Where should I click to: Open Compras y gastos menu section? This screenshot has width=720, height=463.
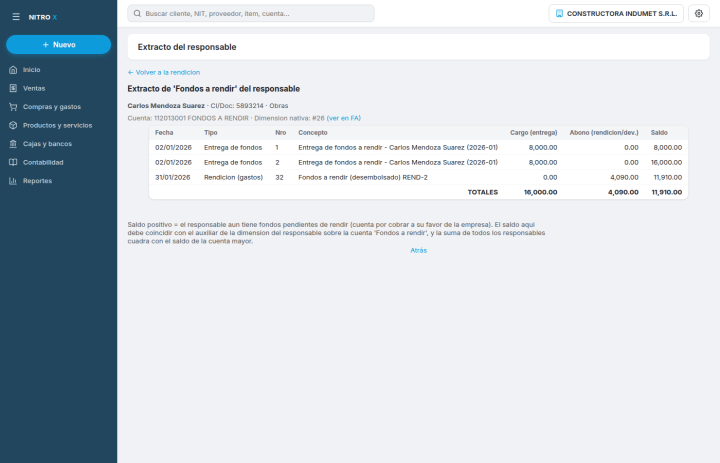(x=52, y=107)
